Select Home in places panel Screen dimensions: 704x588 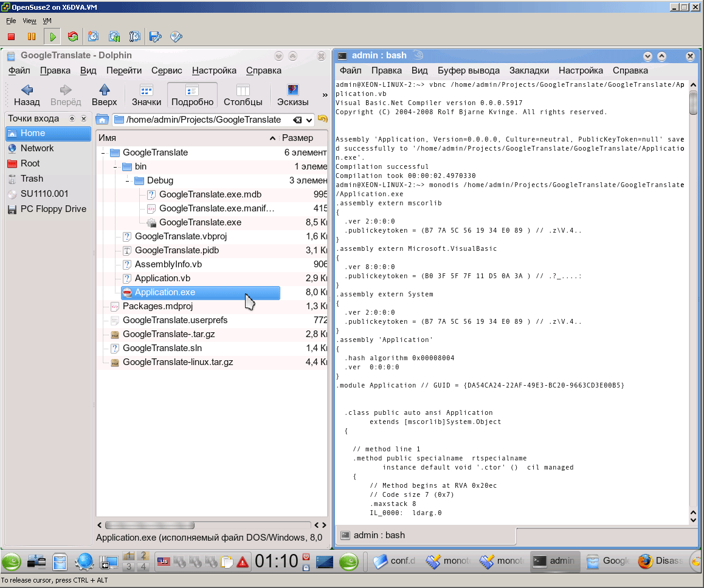[49, 133]
